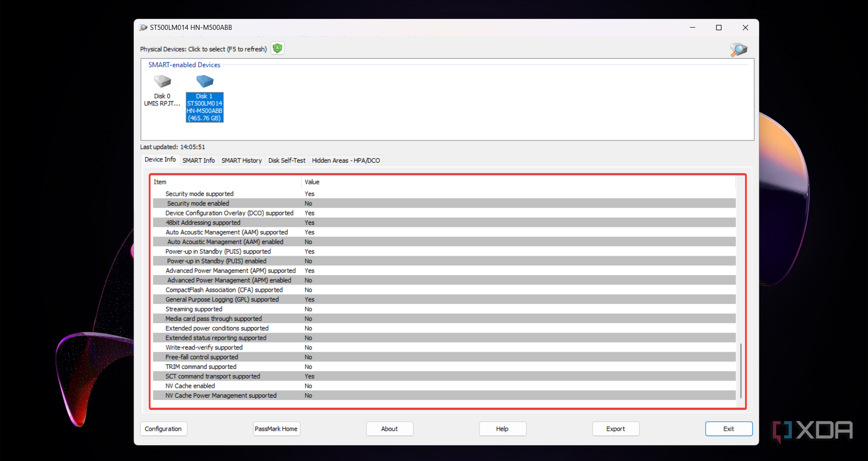Viewport: 868px width, 461px height.
Task: Open Hidden Areas - HPA/DCO tab
Action: pyautogui.click(x=346, y=160)
